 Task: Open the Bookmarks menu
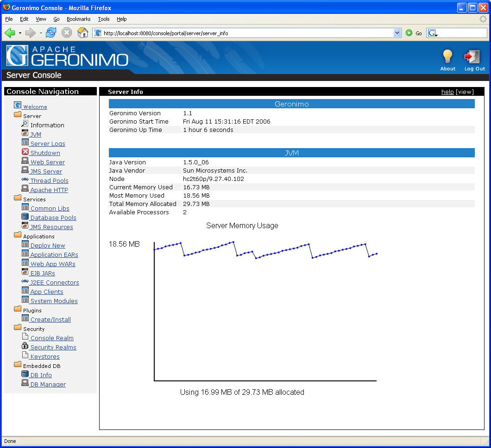79,19
